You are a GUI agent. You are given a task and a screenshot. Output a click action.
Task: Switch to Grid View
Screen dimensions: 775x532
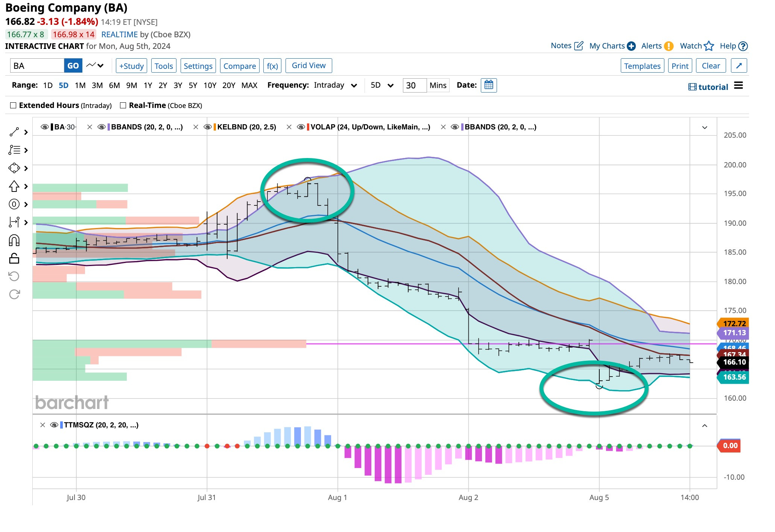pos(308,65)
